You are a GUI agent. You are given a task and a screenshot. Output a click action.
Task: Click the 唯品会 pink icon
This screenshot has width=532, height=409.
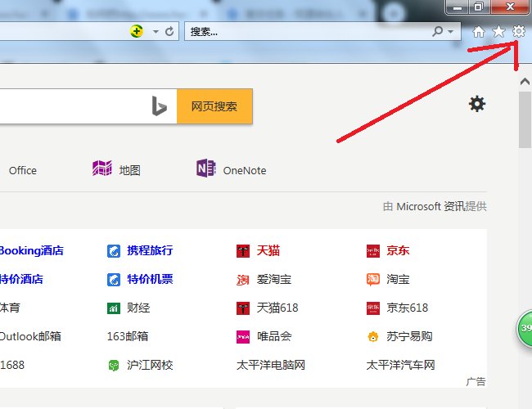243,337
